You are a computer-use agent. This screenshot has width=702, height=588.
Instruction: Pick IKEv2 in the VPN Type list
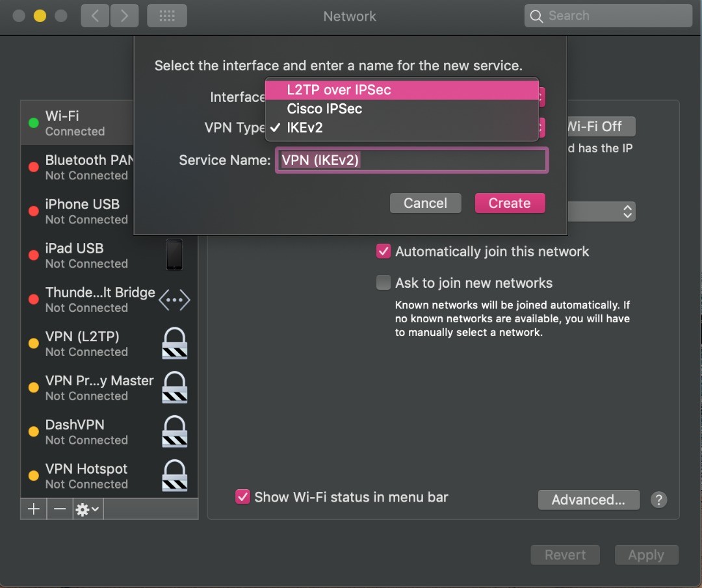(305, 128)
